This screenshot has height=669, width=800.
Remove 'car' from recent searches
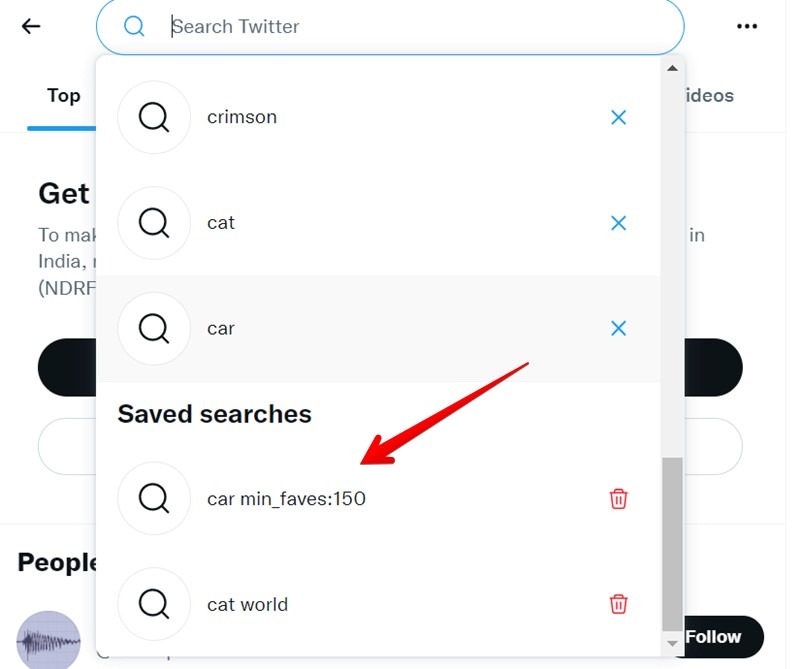(x=618, y=328)
